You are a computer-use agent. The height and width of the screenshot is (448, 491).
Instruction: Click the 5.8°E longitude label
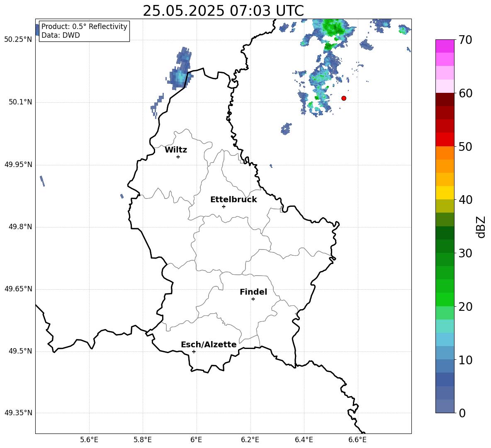coord(143,440)
